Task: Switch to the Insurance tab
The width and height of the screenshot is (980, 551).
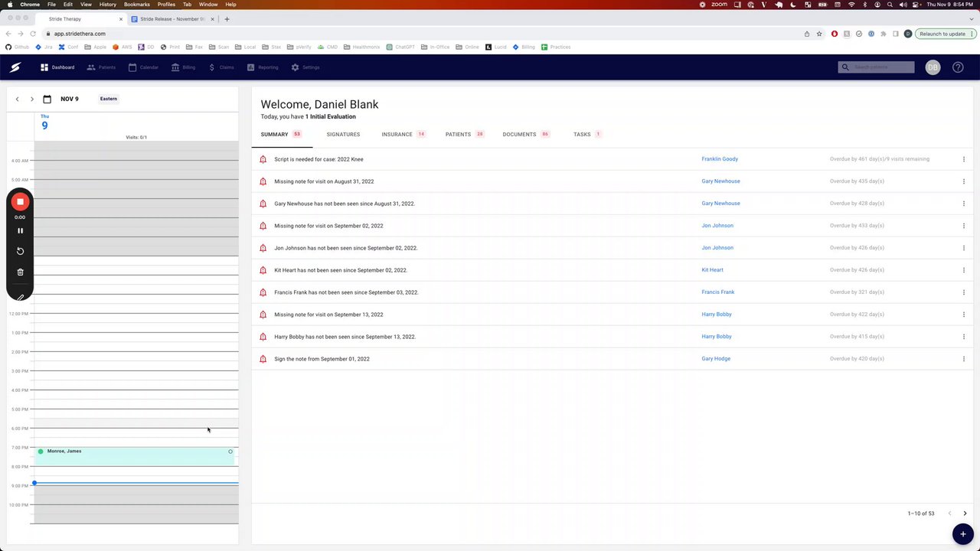Action: click(403, 135)
